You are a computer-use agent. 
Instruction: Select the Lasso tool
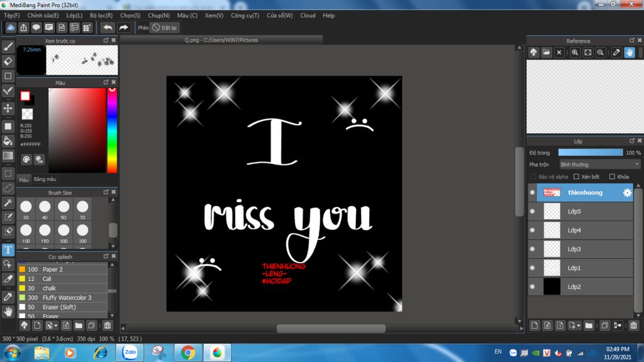coord(8,189)
